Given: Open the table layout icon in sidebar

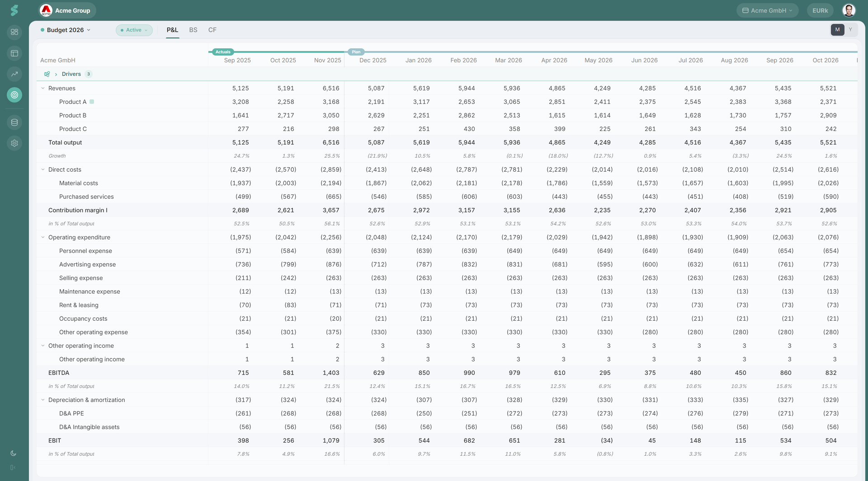Looking at the screenshot, I should point(14,53).
